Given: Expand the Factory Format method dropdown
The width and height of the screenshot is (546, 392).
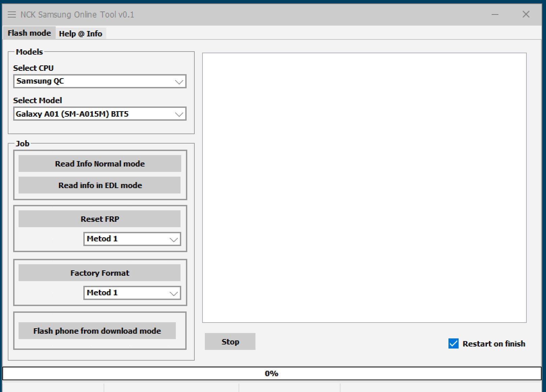Looking at the screenshot, I should point(132,293).
